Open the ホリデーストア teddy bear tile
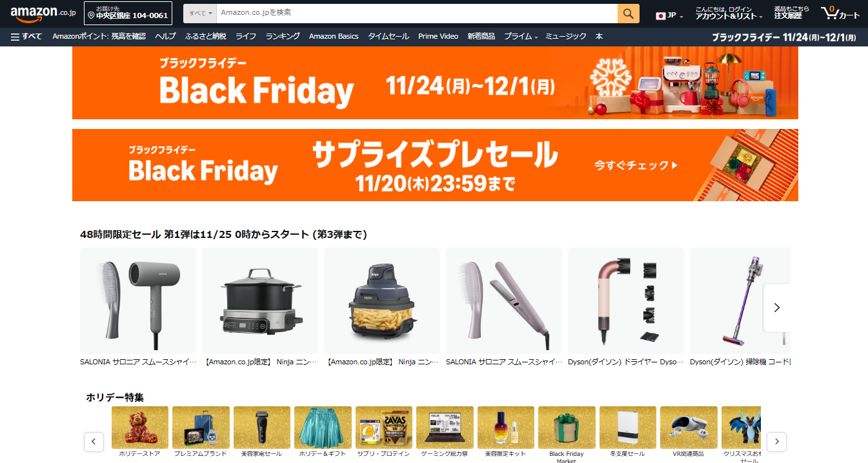 tap(140, 428)
